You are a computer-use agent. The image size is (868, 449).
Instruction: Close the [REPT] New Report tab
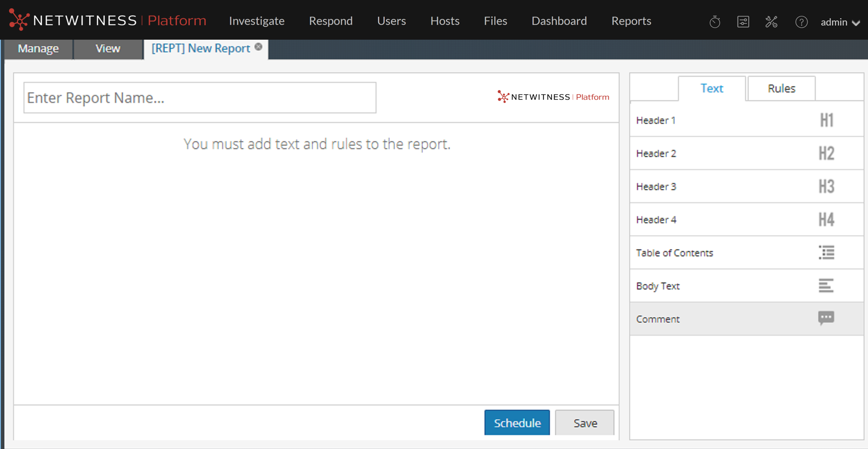click(258, 47)
